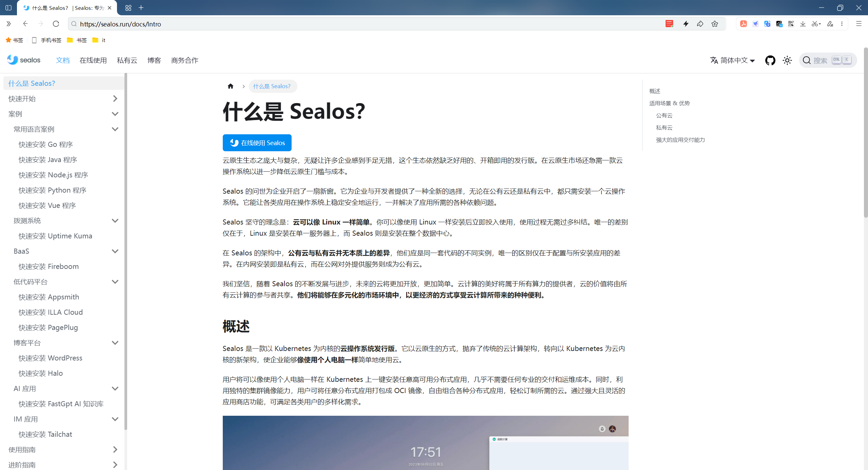
Task: Jump to 概述 in the table of contents
Action: click(x=655, y=91)
